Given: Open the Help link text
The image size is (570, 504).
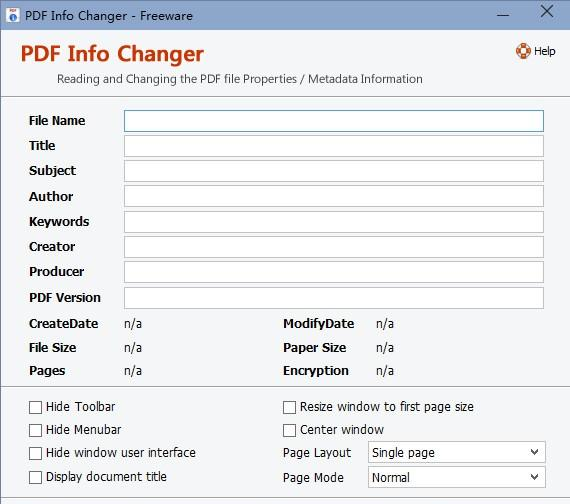Looking at the screenshot, I should [x=544, y=51].
